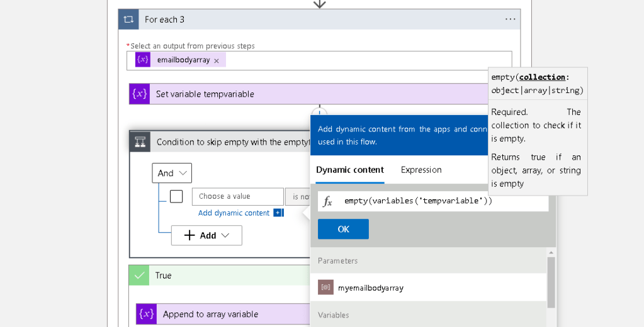The height and width of the screenshot is (327, 644).
Task: Click the Set variable tempvariable icon
Action: (139, 94)
